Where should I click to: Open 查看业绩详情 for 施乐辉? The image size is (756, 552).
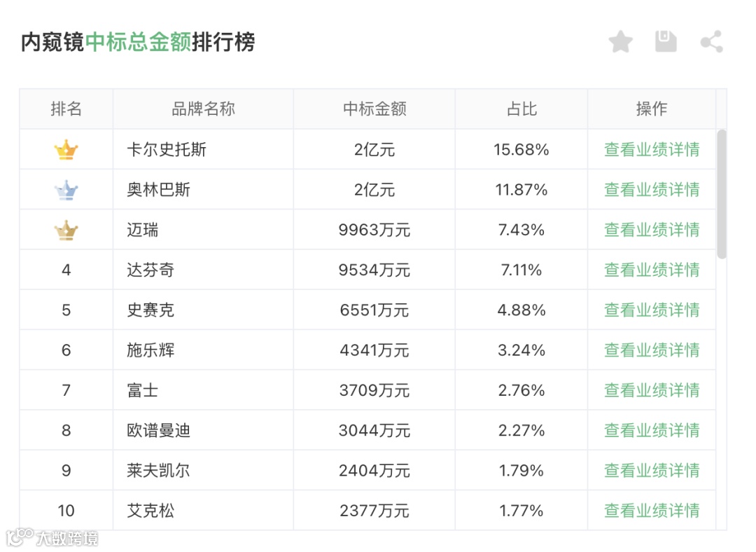pyautogui.click(x=652, y=350)
